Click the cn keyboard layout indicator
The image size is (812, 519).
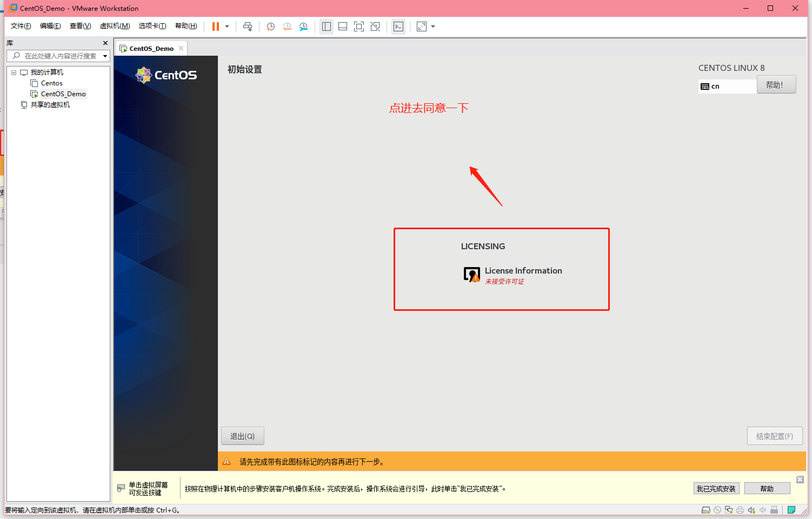(728, 86)
